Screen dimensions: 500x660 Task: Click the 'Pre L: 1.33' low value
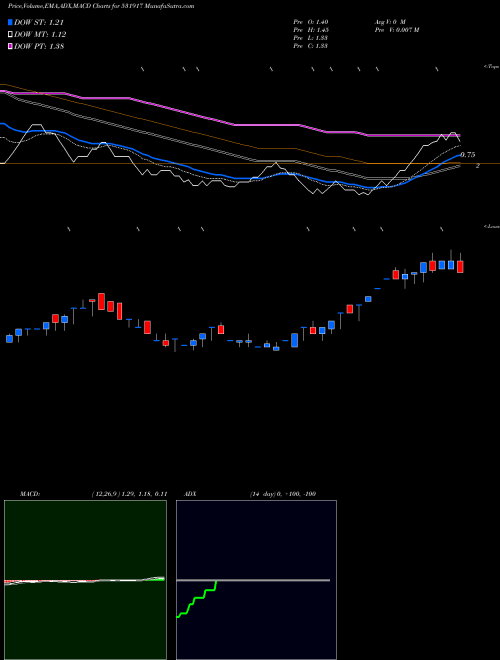point(311,38)
